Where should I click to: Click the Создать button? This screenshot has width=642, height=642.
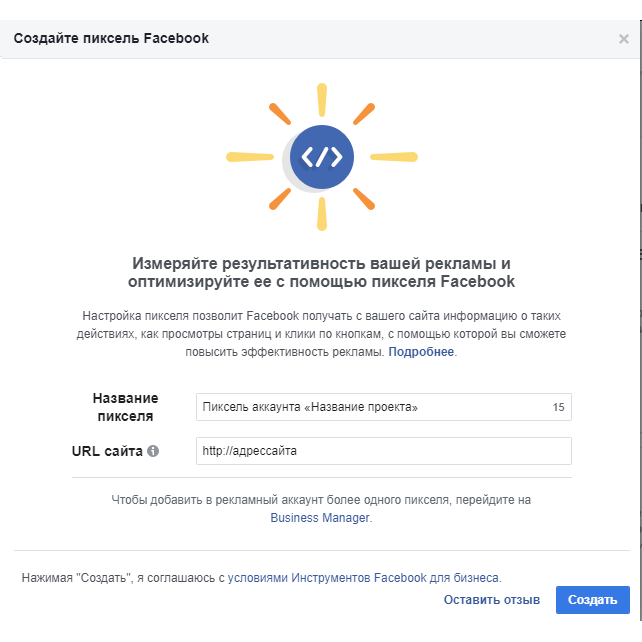click(x=592, y=600)
